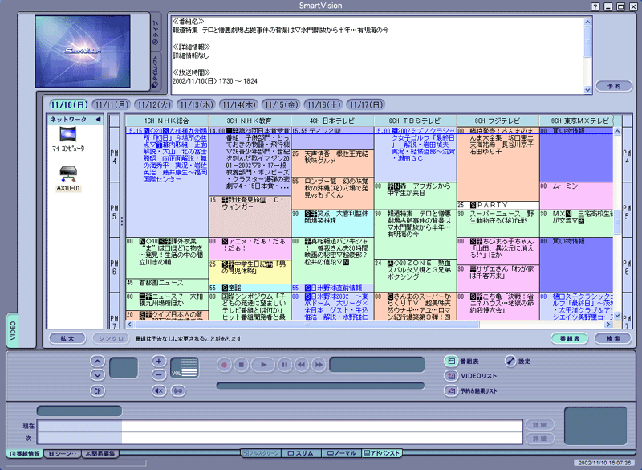Mute audio with the speaker-x button
This screenshot has height=470, width=642.
tap(158, 391)
